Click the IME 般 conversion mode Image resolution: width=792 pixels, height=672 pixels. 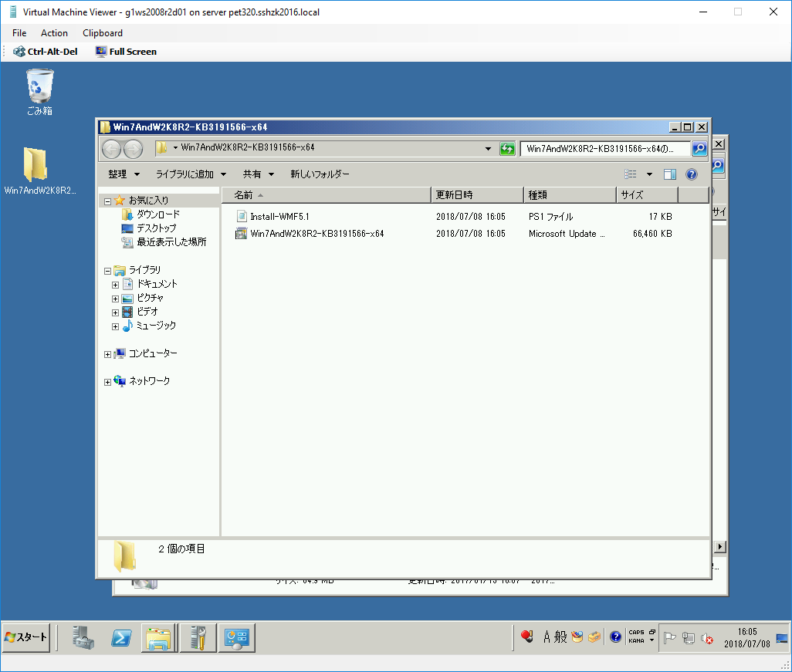point(560,637)
